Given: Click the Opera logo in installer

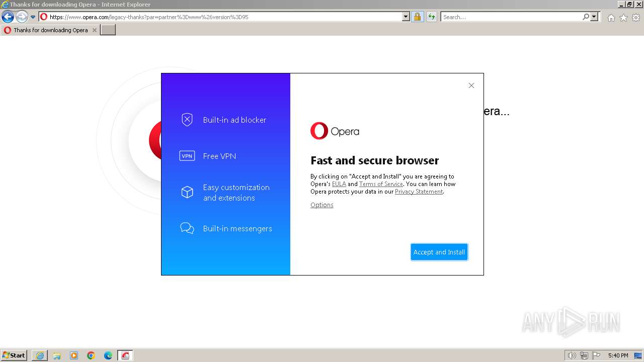Looking at the screenshot, I should pyautogui.click(x=335, y=131).
